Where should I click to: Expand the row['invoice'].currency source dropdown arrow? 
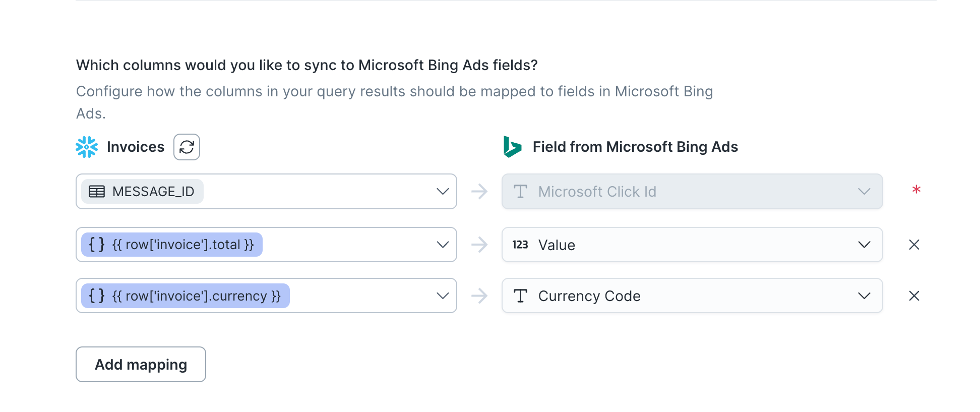pos(443,296)
